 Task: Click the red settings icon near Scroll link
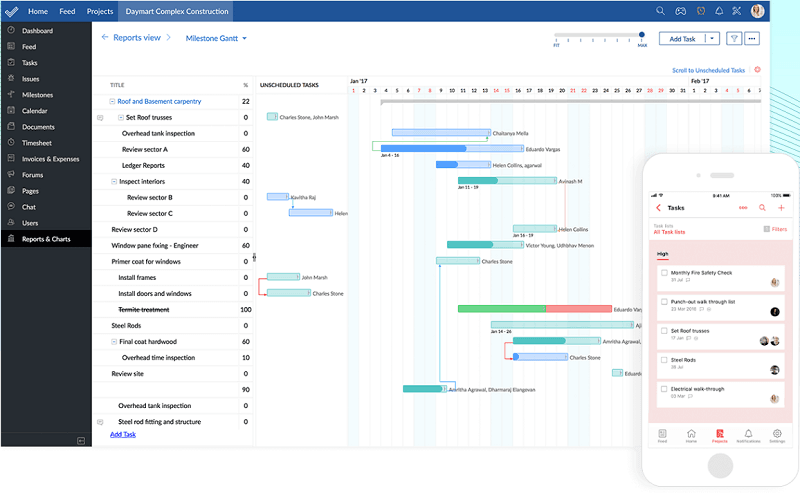point(757,69)
